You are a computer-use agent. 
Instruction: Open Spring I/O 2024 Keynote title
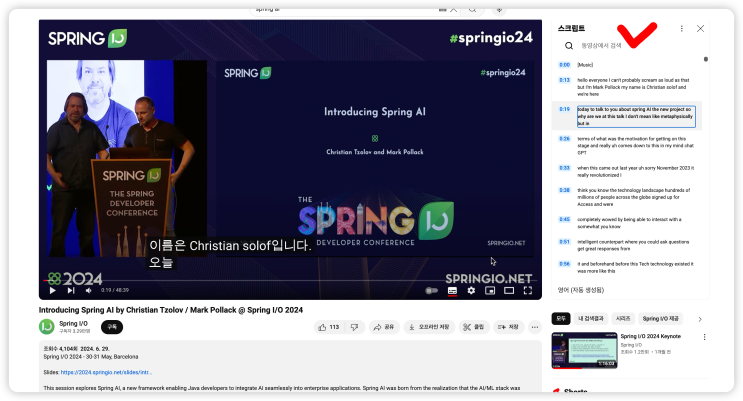651,336
